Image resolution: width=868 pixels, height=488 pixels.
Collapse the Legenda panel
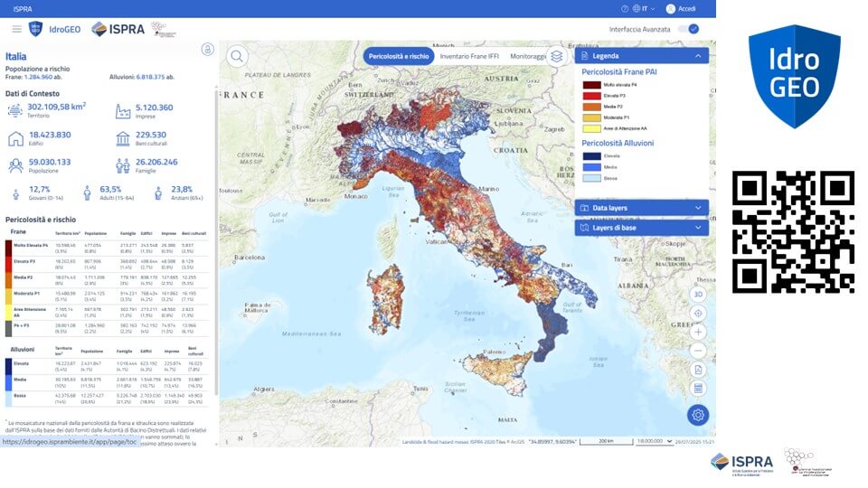(698, 56)
